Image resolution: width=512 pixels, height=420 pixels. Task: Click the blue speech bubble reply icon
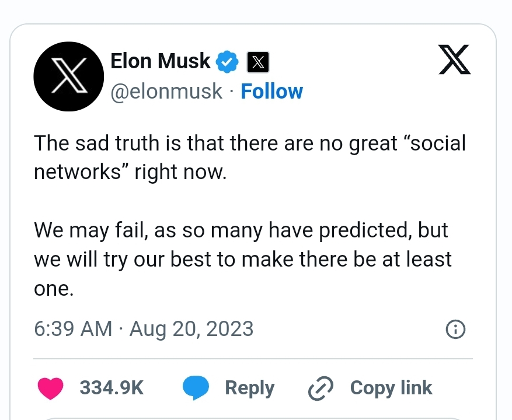point(196,388)
